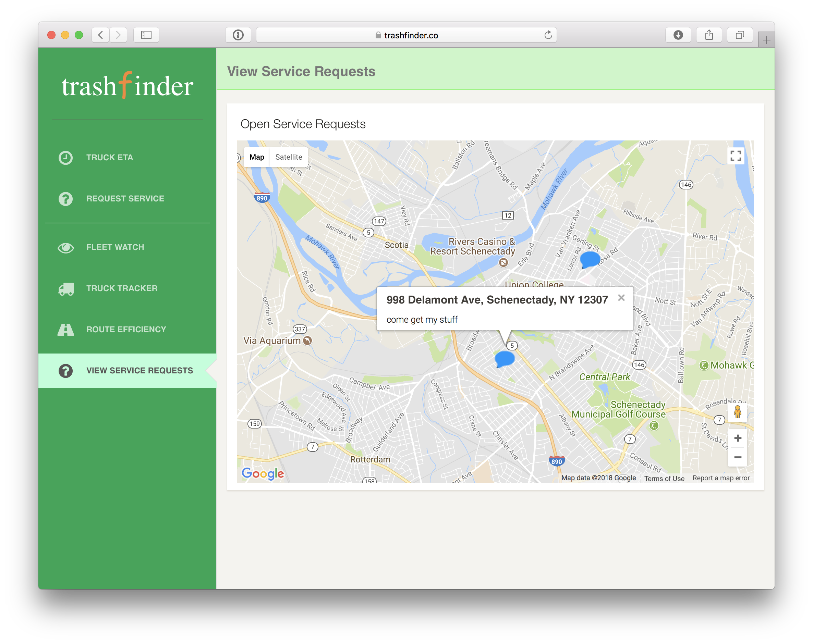Open Request Service question mark icon
Viewport: 813px width, 644px height.
click(x=65, y=199)
